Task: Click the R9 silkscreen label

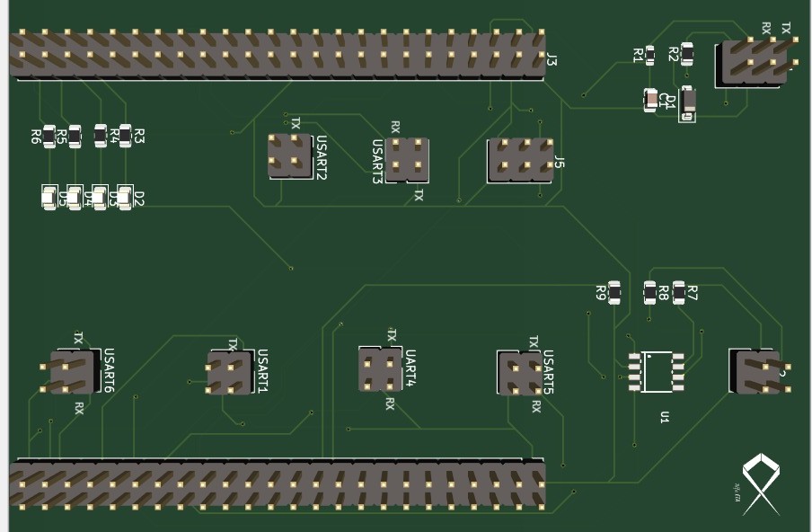Action: (601, 293)
